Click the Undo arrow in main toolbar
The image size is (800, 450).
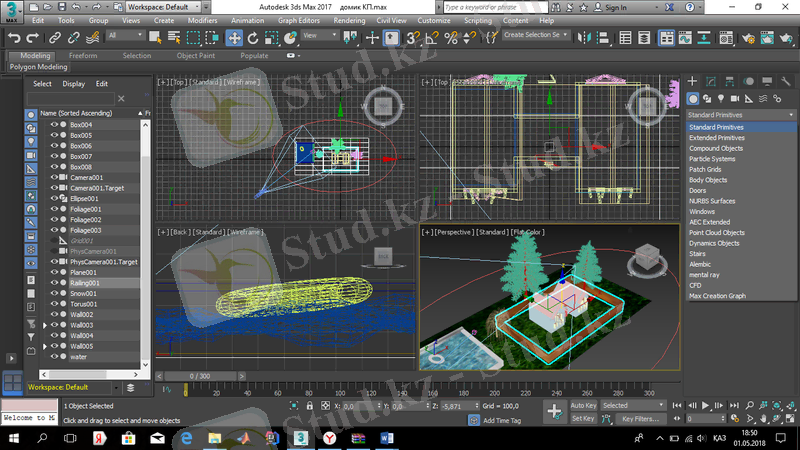pyautogui.click(x=13, y=37)
